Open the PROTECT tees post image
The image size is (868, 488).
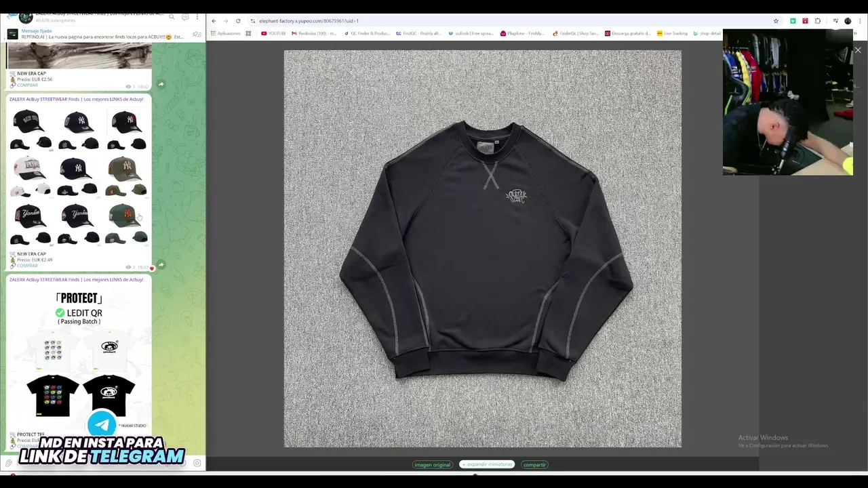79,357
